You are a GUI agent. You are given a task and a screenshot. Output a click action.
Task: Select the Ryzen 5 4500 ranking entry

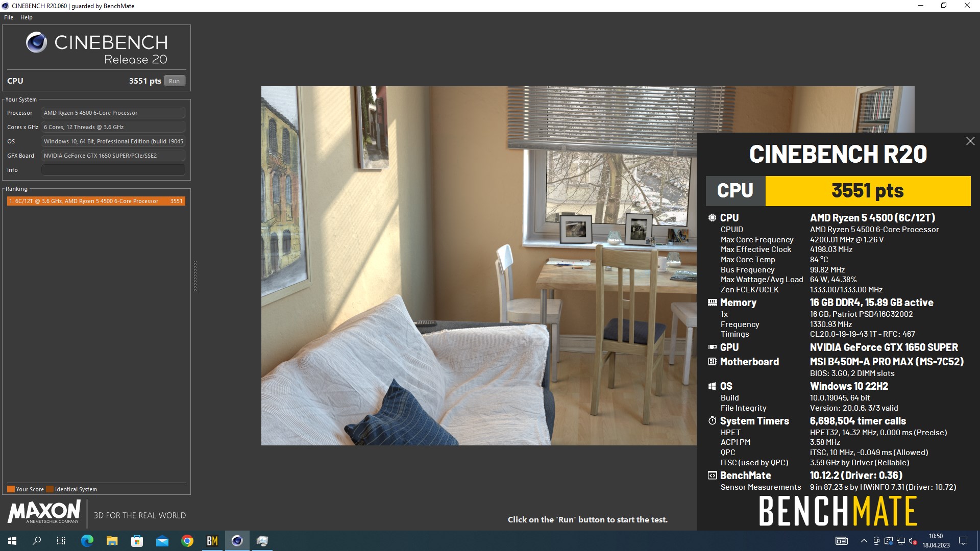96,201
